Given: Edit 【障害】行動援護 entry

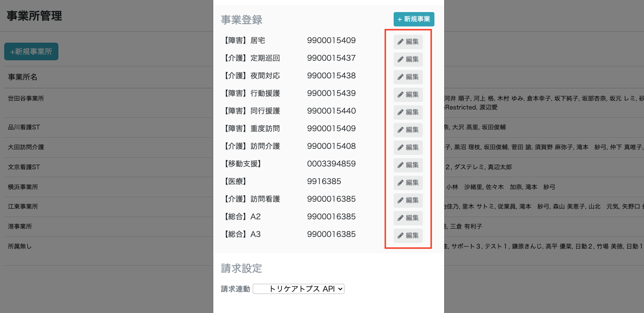Looking at the screenshot, I should [408, 95].
